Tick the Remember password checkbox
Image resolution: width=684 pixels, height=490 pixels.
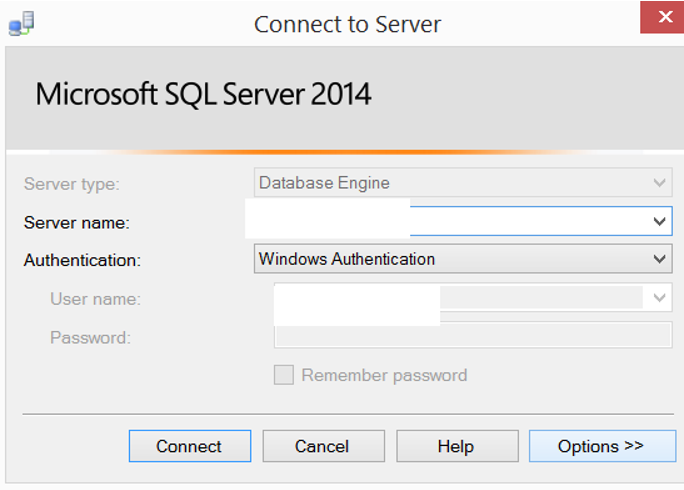tap(284, 375)
